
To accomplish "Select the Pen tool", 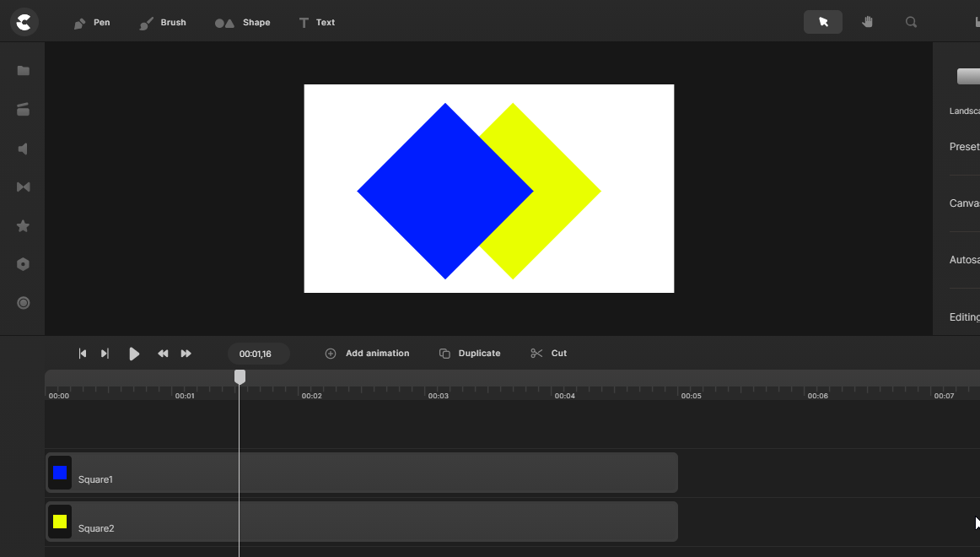I will point(92,23).
